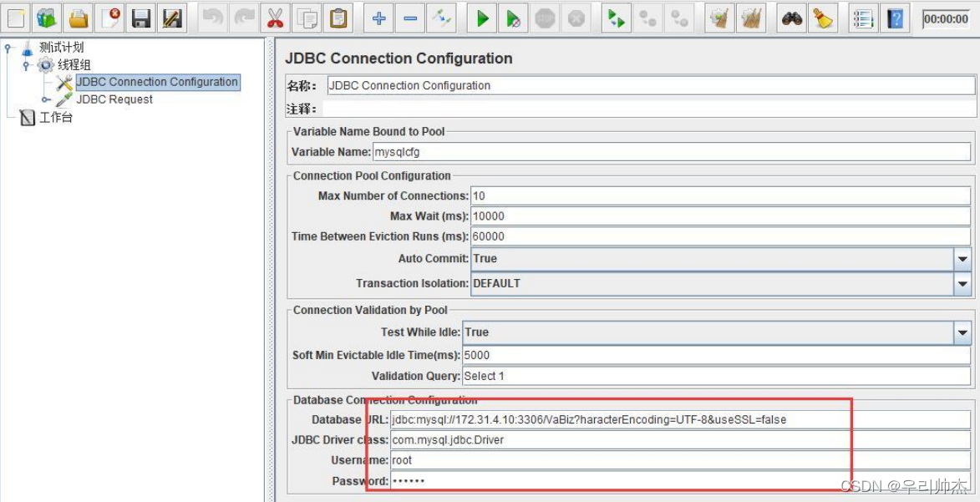
Task: Click the 名称 name input field
Action: pyautogui.click(x=650, y=86)
